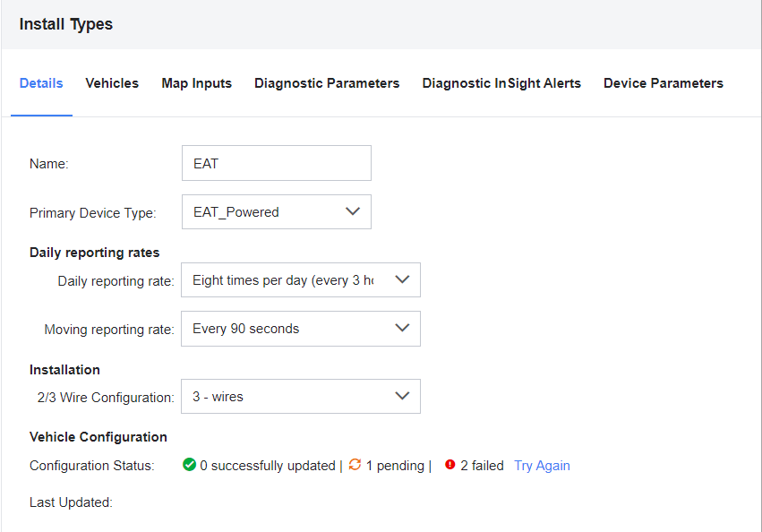This screenshot has height=532, width=762.
Task: Click the chevron on Primary Device Type dropdown
Action: tap(352, 211)
